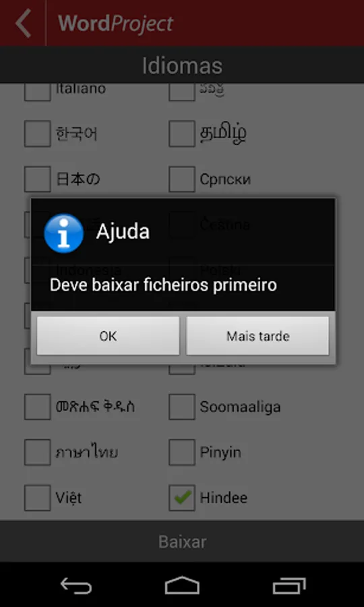
Task: Check the Thai language checkbox
Action: pyautogui.click(x=38, y=452)
